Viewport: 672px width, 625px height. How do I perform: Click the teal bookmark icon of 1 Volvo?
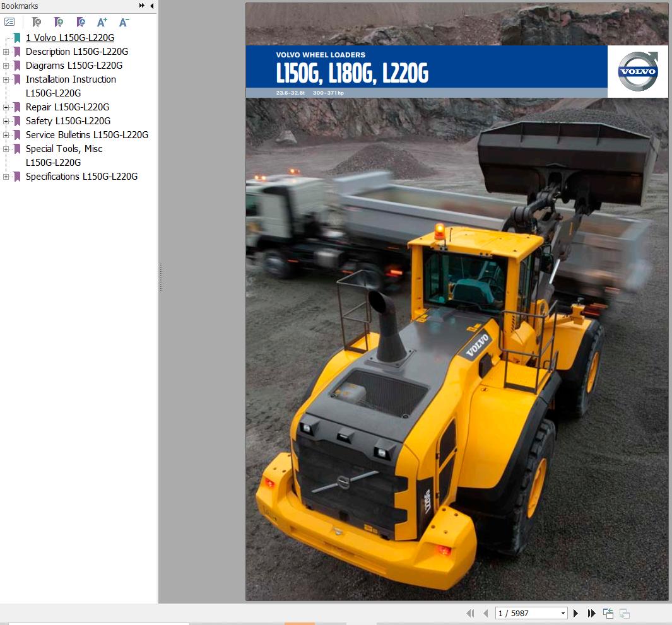point(17,38)
